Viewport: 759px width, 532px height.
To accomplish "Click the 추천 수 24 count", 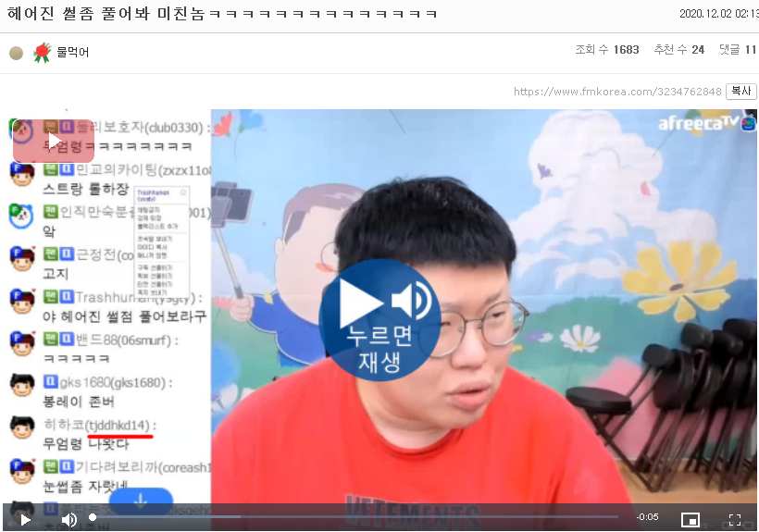I will click(x=678, y=49).
